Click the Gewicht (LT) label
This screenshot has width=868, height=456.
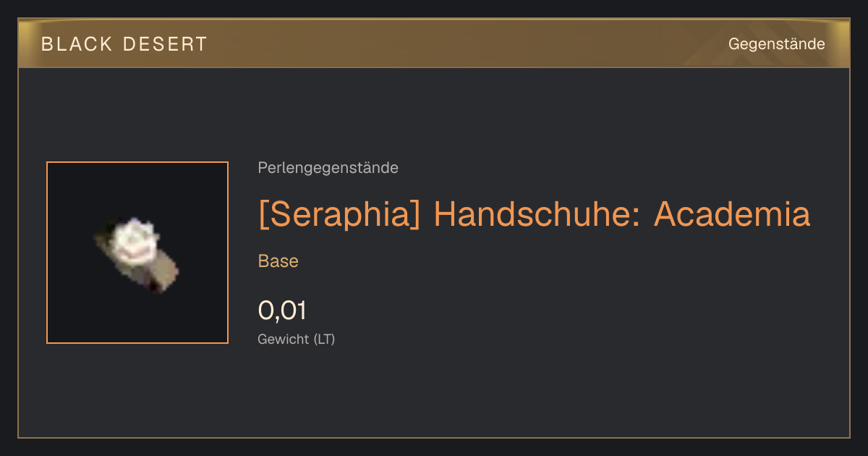point(296,339)
